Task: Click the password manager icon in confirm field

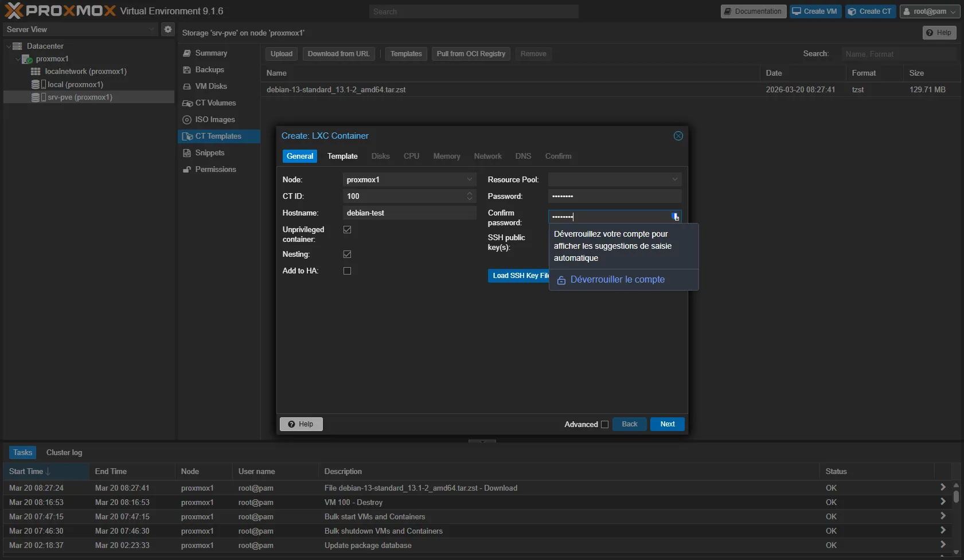Action: pos(675,217)
